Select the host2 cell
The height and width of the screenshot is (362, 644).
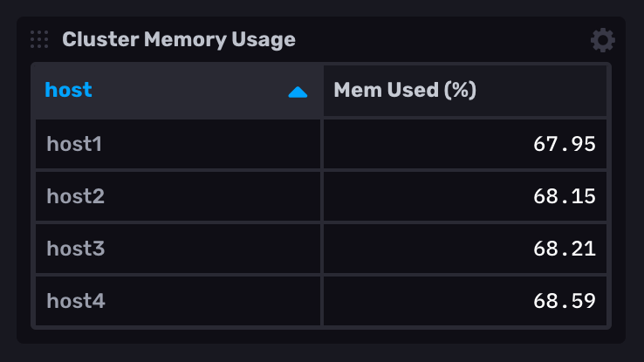75,196
